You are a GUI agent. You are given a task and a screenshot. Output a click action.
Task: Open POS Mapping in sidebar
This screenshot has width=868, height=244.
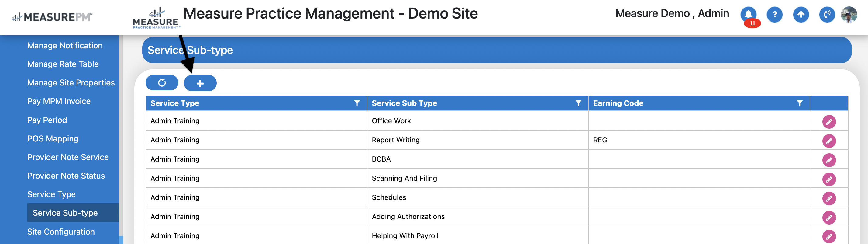(x=53, y=139)
